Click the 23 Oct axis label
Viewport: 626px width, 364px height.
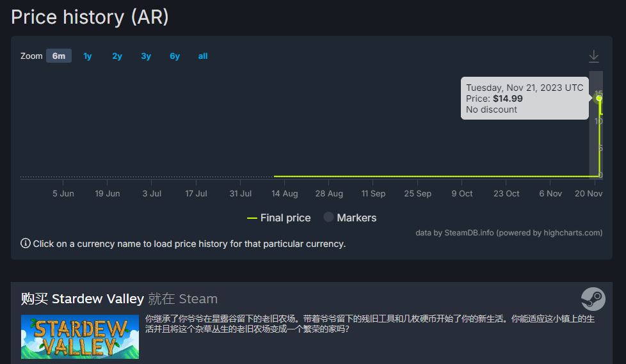[506, 194]
